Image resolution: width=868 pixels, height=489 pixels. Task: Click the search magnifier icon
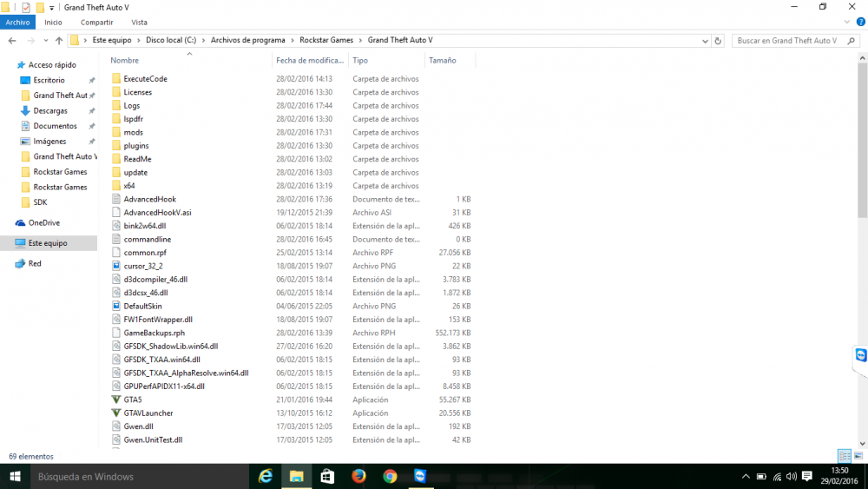(x=852, y=41)
